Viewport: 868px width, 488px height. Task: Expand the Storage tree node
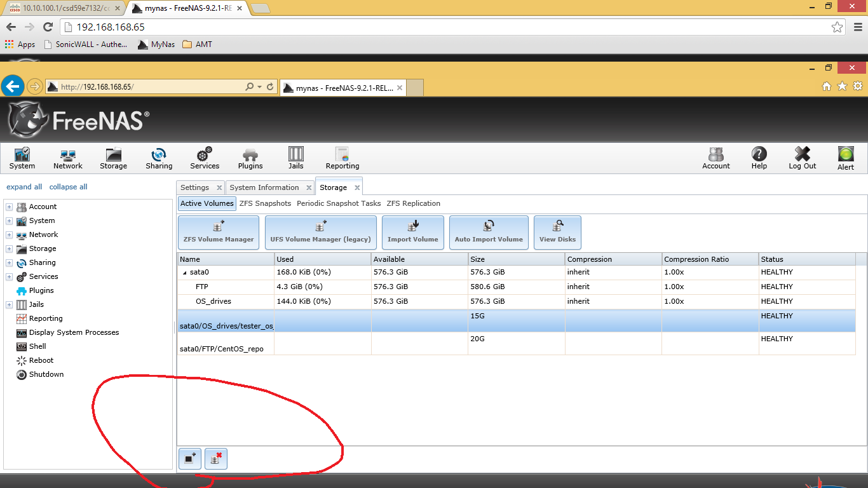9,248
